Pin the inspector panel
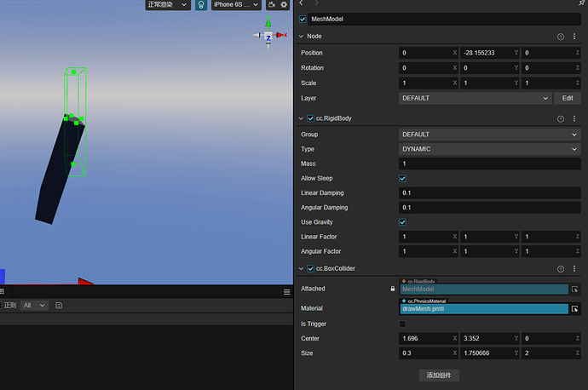Viewport: 588px width, 390px height. coord(581,3)
